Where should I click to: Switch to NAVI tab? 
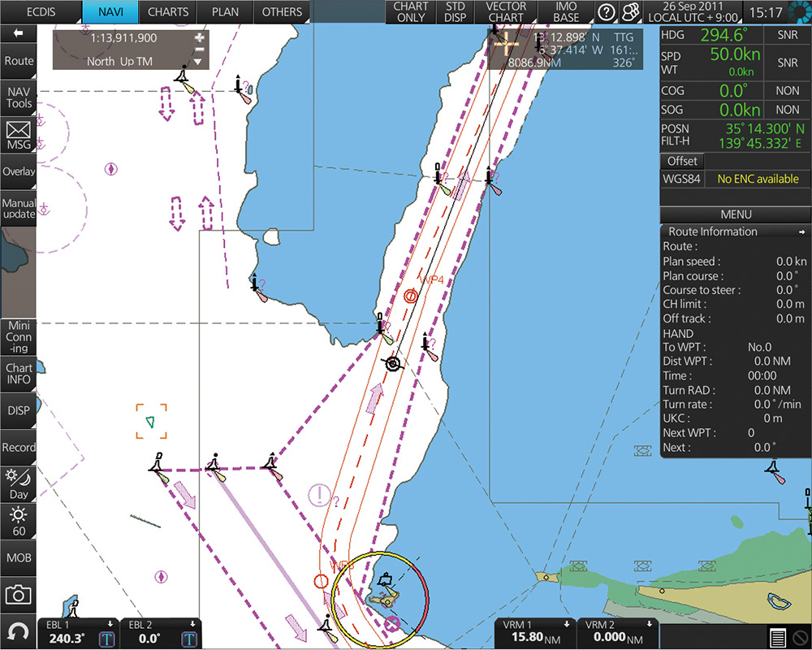point(110,12)
